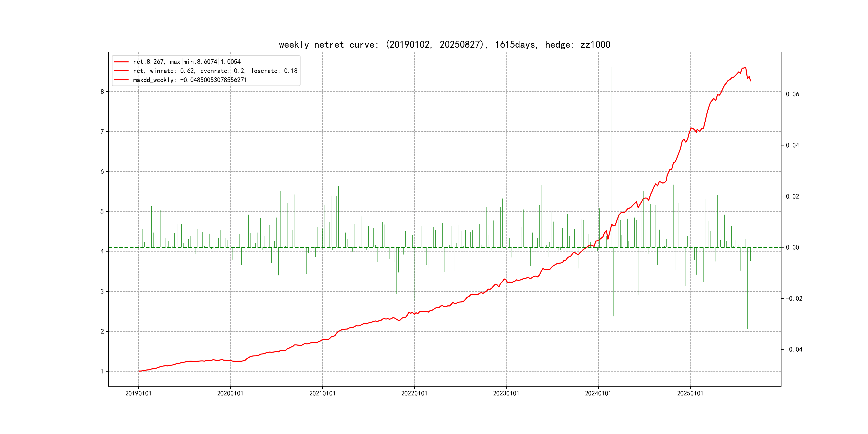Click right y-axis label 0.02
The image size is (868, 434).
[792, 196]
